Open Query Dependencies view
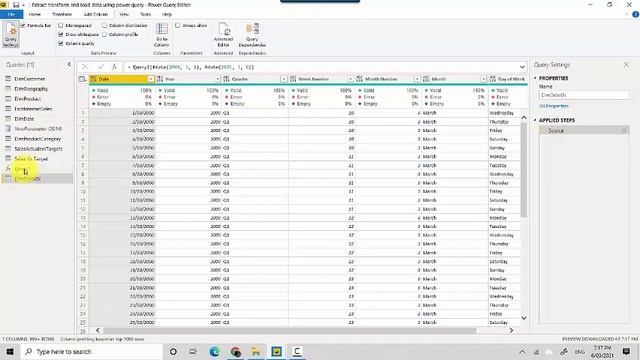 (x=252, y=34)
